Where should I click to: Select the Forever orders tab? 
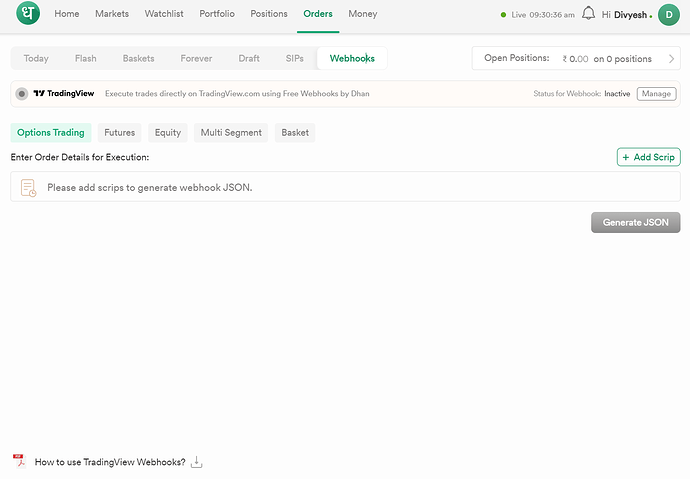coord(196,59)
